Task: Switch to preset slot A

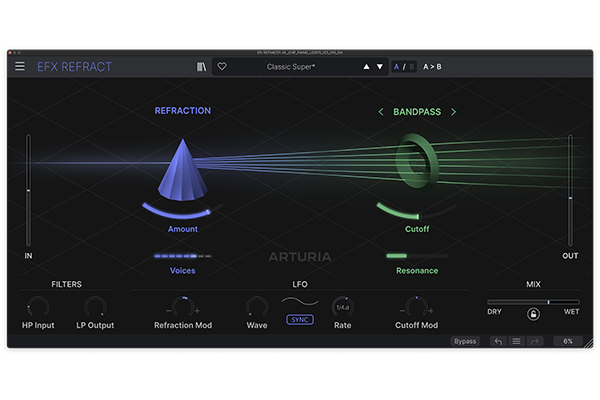Action: coord(396,67)
